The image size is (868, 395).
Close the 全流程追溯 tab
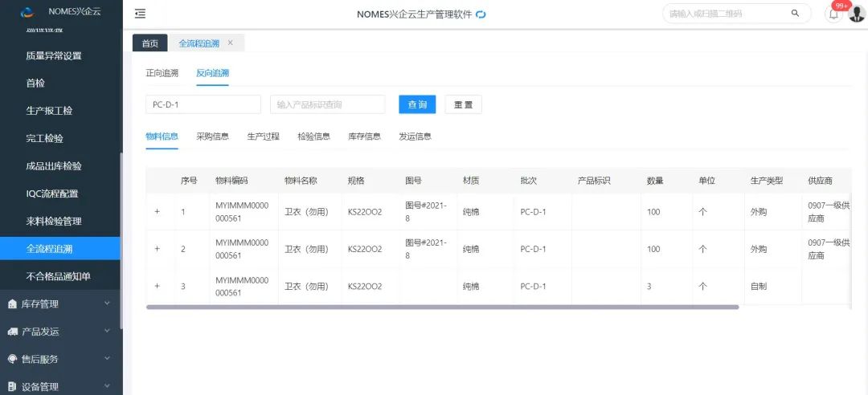231,43
